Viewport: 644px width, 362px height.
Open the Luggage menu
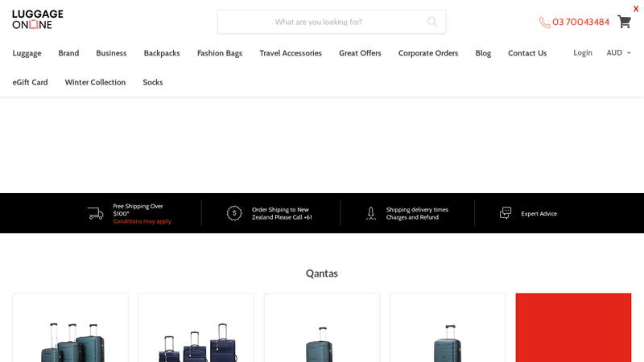(27, 53)
